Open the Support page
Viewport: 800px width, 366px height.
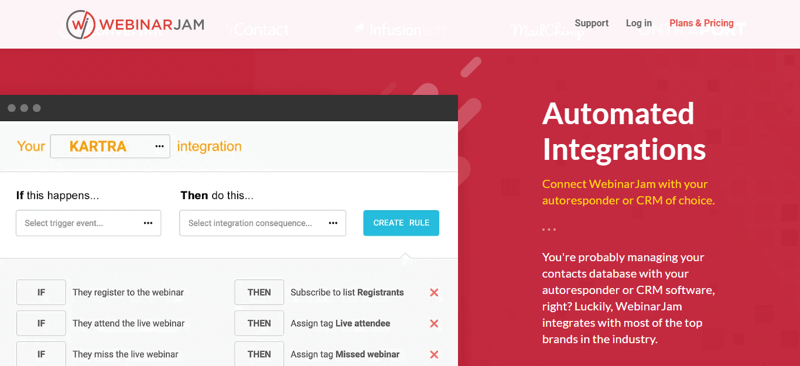tap(591, 23)
